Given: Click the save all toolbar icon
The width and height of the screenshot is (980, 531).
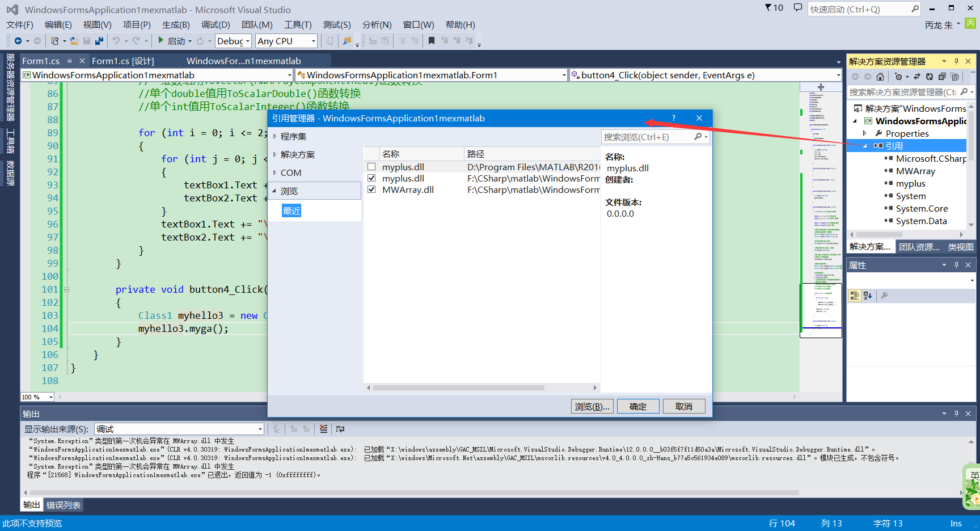Looking at the screenshot, I should (x=99, y=41).
